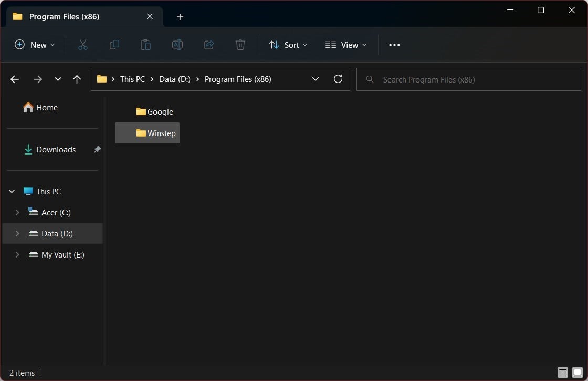Close the File Explorer window
This screenshot has height=381, width=588.
pyautogui.click(x=572, y=10)
